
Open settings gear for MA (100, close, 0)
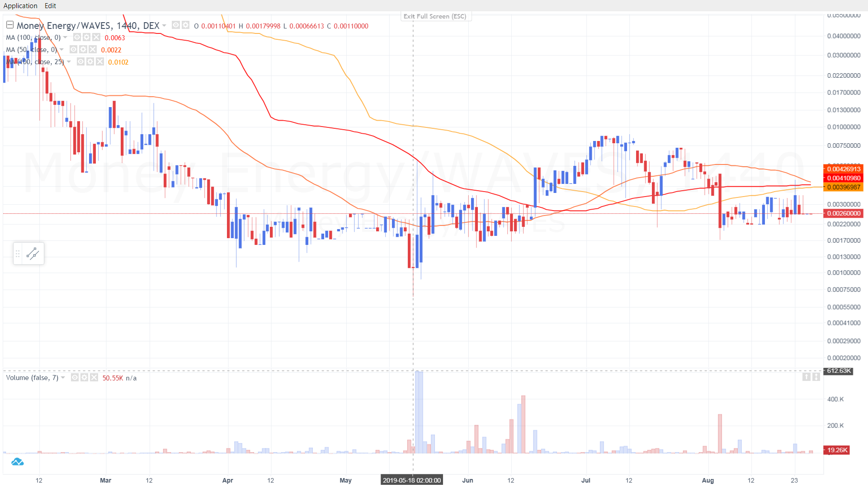86,37
